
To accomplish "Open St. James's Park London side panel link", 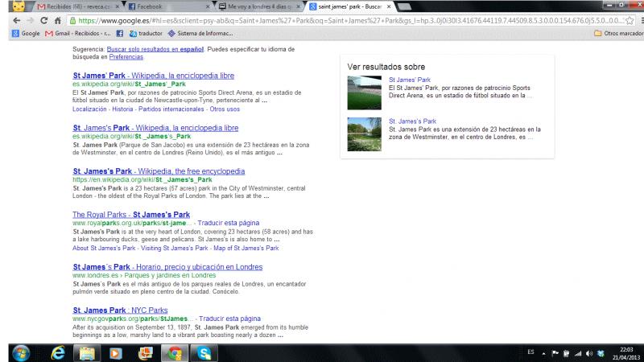I will (x=412, y=121).
